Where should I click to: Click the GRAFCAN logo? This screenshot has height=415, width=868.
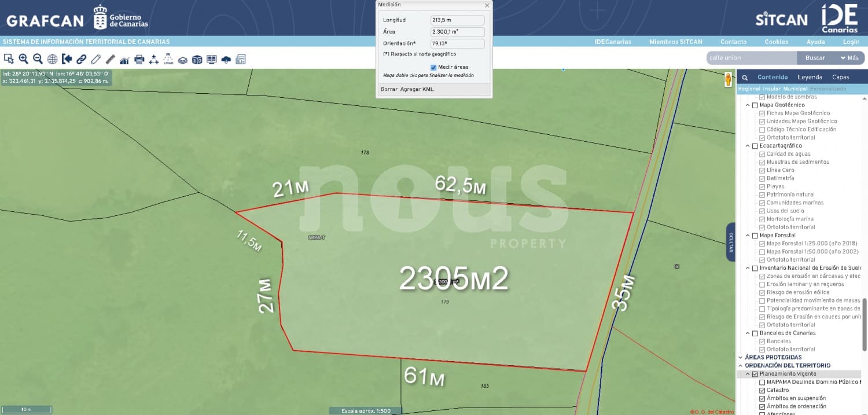coord(45,21)
